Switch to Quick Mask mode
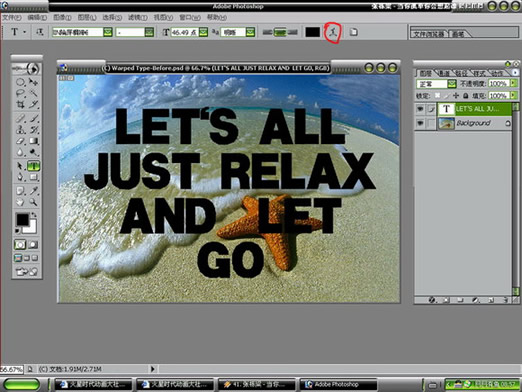Viewport: 522px width, 392px height. click(33, 245)
